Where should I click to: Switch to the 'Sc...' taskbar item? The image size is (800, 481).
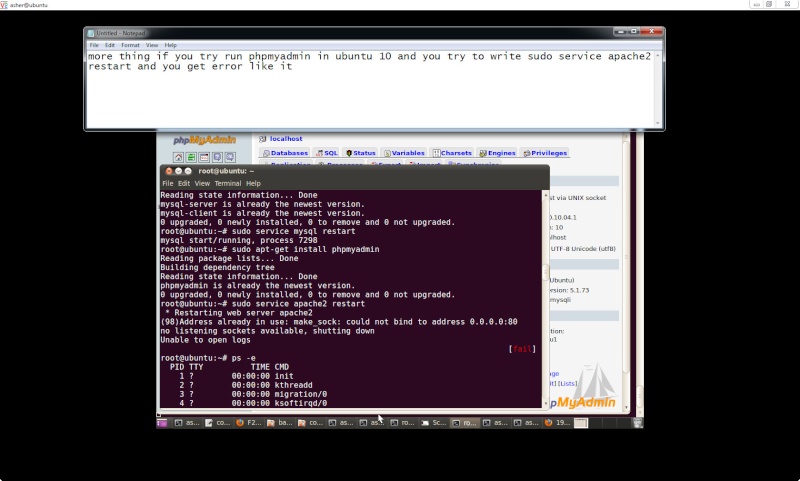[x=433, y=423]
